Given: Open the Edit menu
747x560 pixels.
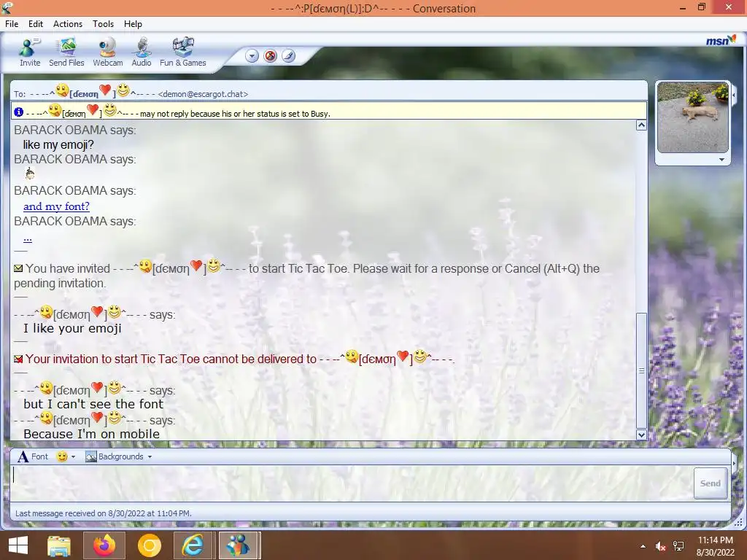Looking at the screenshot, I should coord(35,24).
